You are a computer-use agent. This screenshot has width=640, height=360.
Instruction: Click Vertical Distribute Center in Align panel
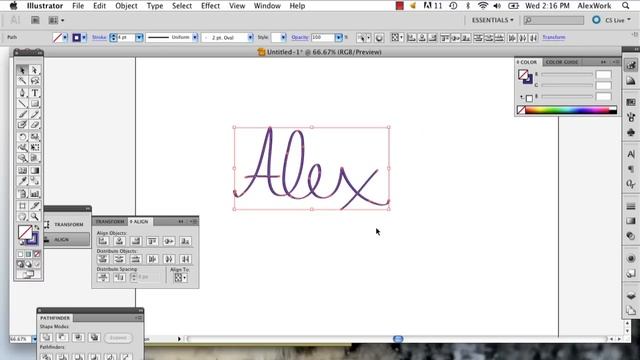point(119,259)
